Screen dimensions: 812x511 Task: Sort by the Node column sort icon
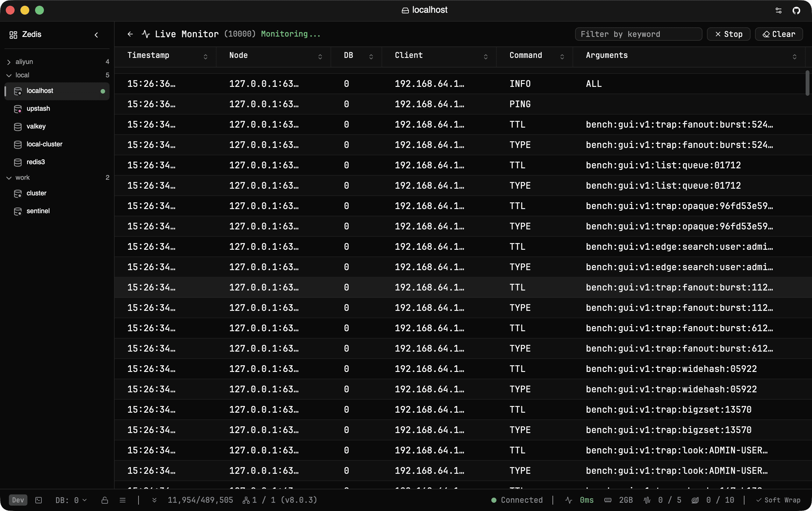pyautogui.click(x=320, y=57)
